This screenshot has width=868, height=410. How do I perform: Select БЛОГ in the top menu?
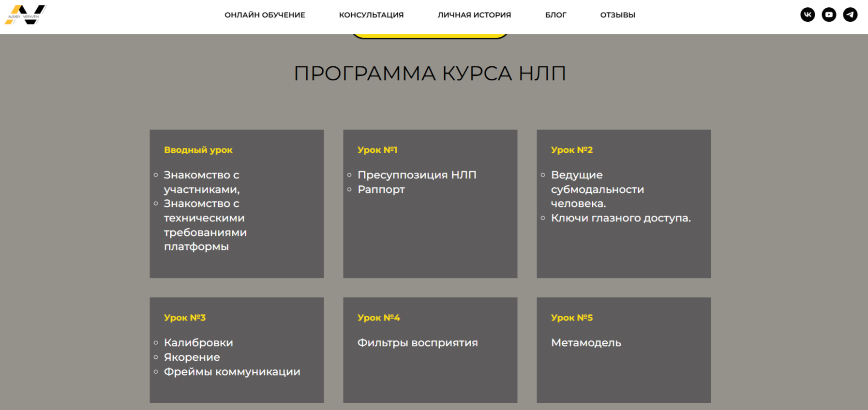click(555, 15)
